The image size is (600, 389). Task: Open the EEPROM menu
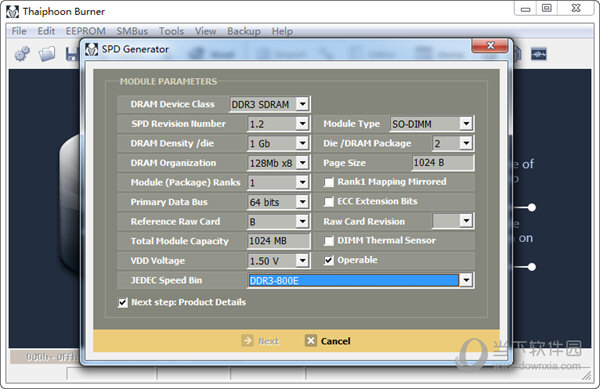[86, 31]
